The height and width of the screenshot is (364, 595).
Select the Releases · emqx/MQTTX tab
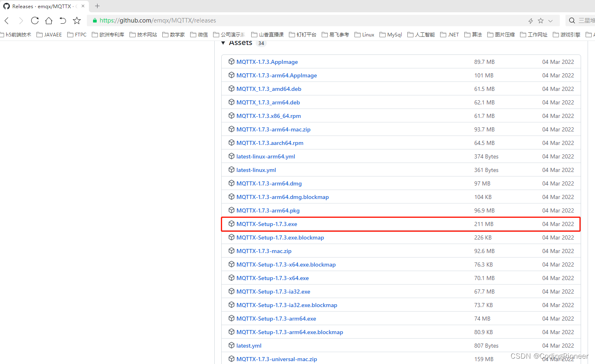click(x=44, y=7)
